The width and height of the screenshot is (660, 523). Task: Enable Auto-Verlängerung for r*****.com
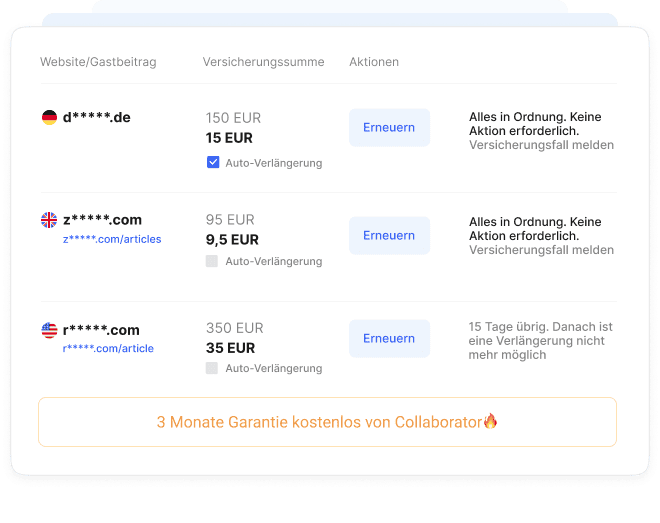[212, 368]
